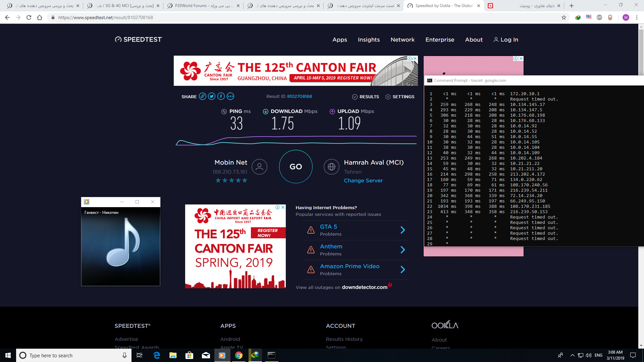Open the Mail app from the taskbar
644x362 pixels.
[x=206, y=355]
